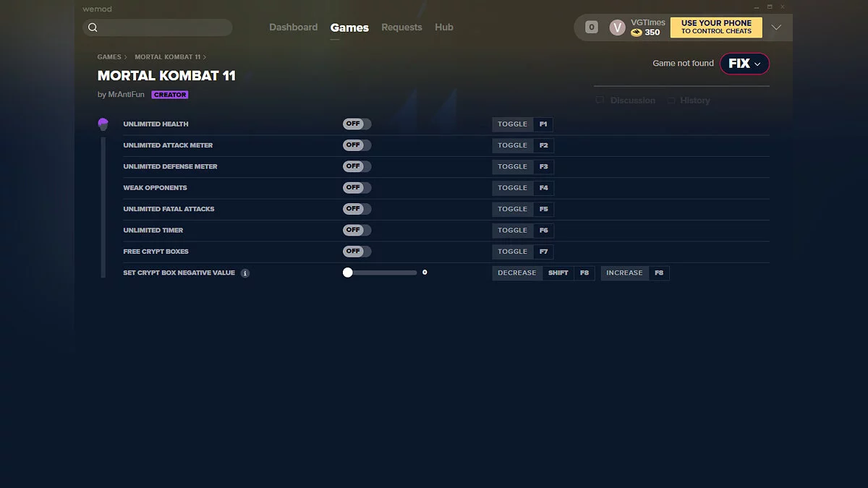This screenshot has height=488, width=868.
Task: Click the Mortal Kombat 11 breadcrumb
Action: pos(167,57)
